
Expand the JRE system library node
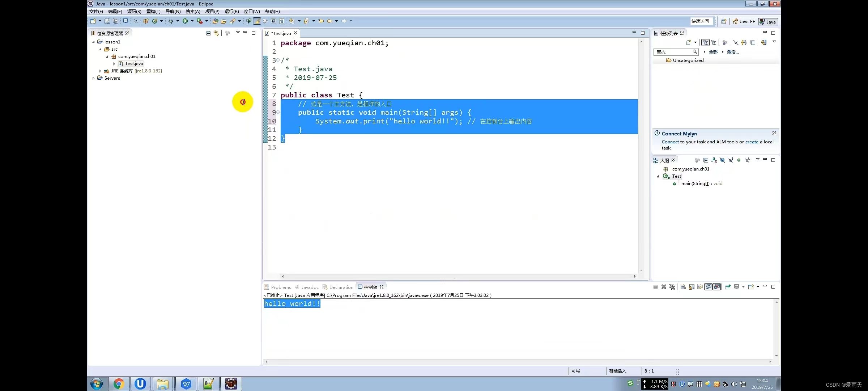point(101,71)
